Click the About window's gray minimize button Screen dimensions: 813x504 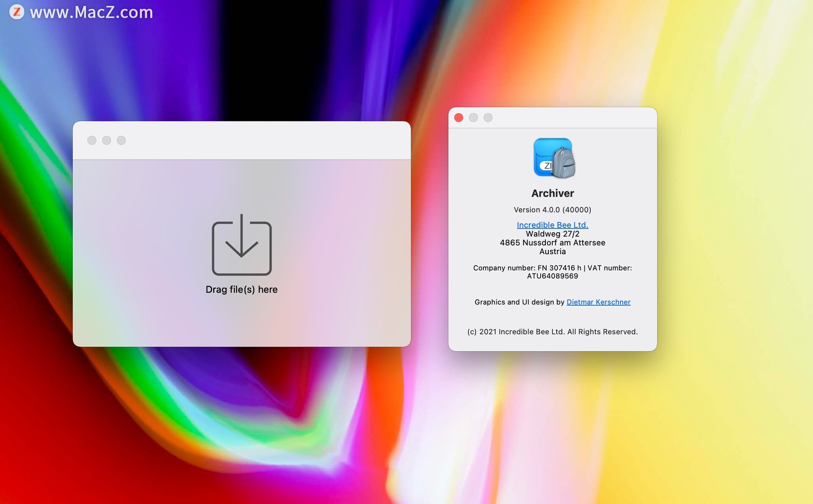473,118
